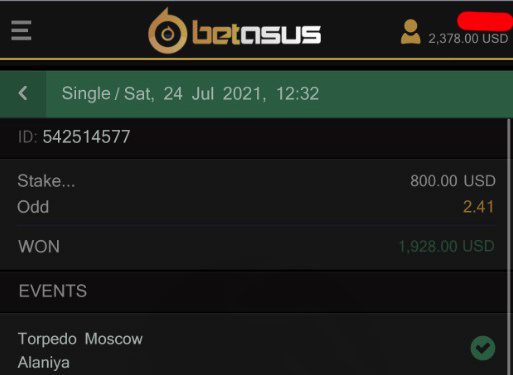Click the red redacted username area
This screenshot has height=375, width=513.
485,21
